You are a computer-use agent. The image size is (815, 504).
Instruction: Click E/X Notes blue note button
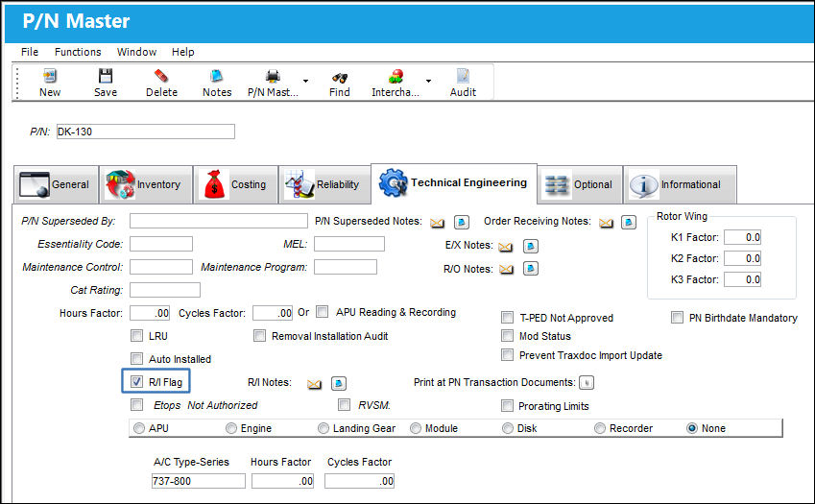point(531,247)
